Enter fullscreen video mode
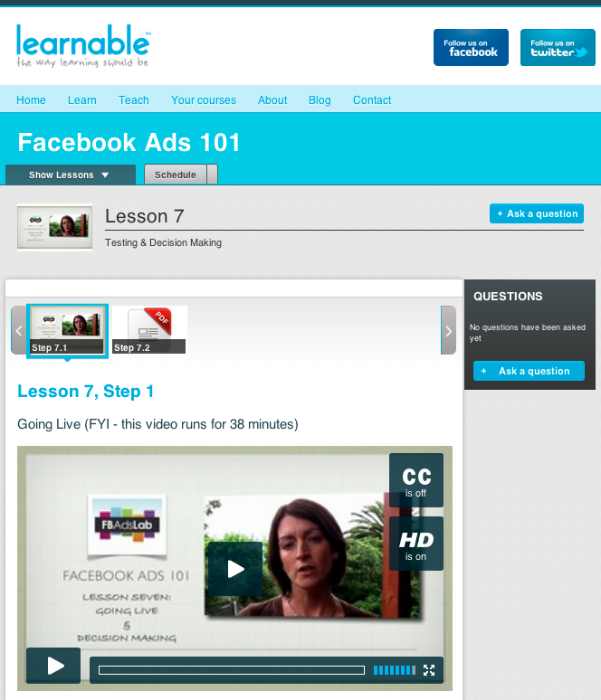 [429, 670]
